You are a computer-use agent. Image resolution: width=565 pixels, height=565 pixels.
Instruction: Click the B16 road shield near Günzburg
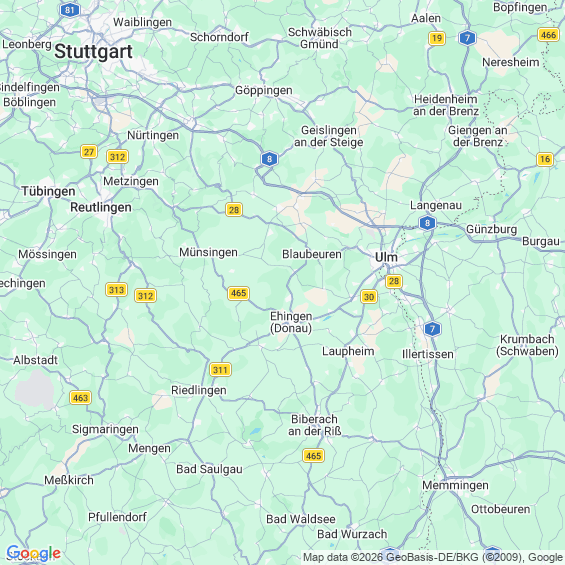point(545,159)
